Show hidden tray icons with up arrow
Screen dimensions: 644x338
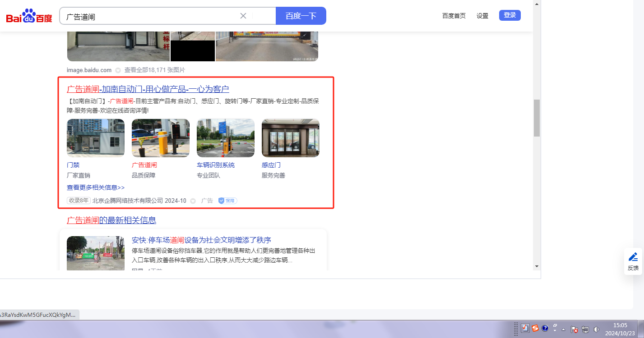pos(564,329)
